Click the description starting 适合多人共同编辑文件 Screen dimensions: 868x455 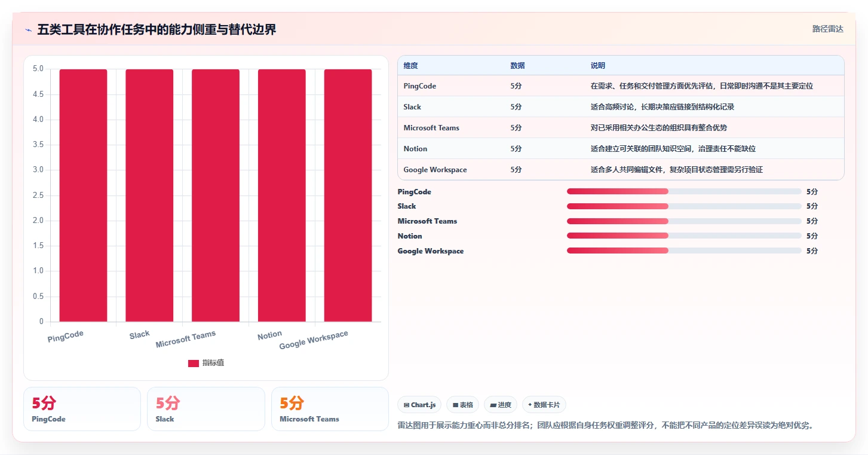click(x=677, y=170)
